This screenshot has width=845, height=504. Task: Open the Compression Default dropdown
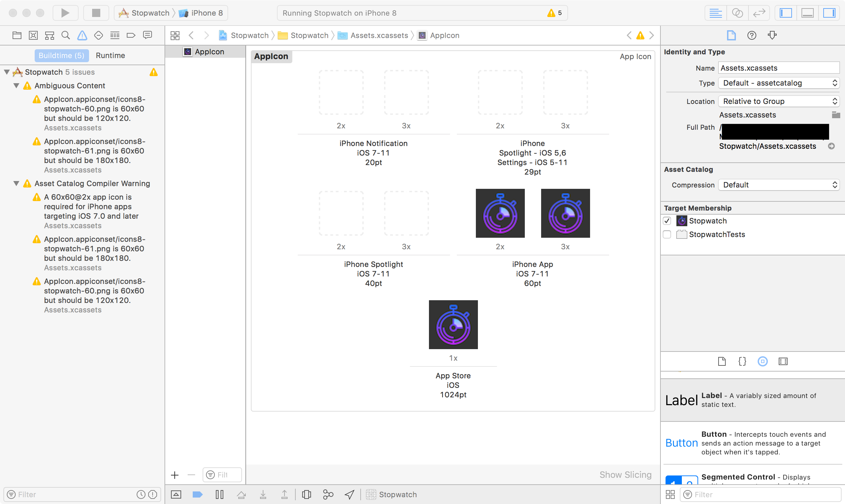779,185
